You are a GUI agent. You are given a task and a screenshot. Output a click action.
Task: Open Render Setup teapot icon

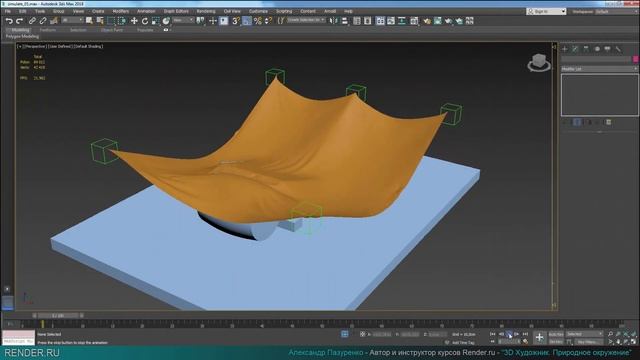point(427,21)
